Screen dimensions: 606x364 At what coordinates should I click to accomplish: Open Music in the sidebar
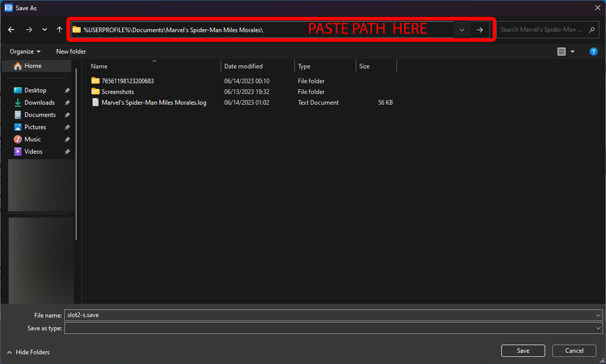[33, 139]
